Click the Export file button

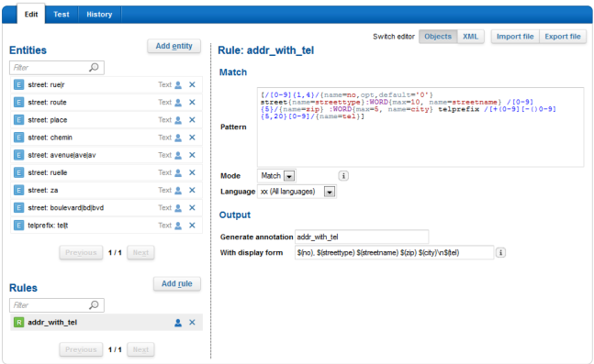tap(563, 37)
